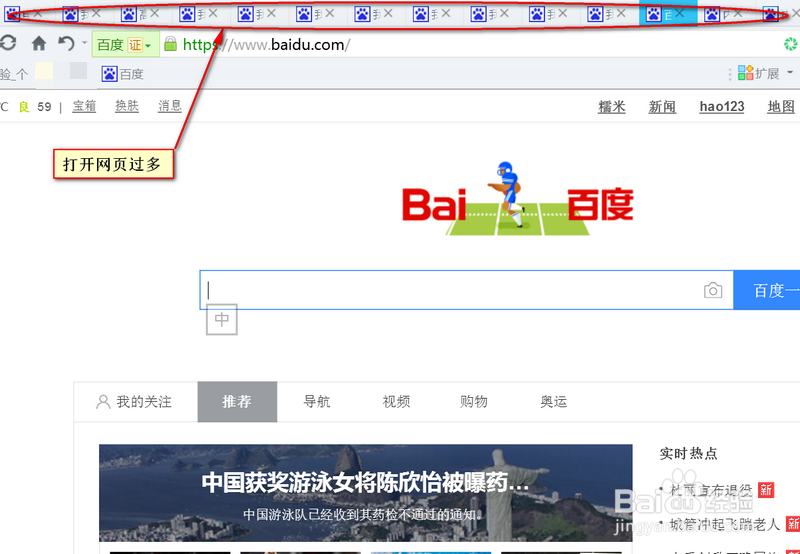Click the camera image search icon
Viewport: 800px width, 554px height.
[x=713, y=290]
